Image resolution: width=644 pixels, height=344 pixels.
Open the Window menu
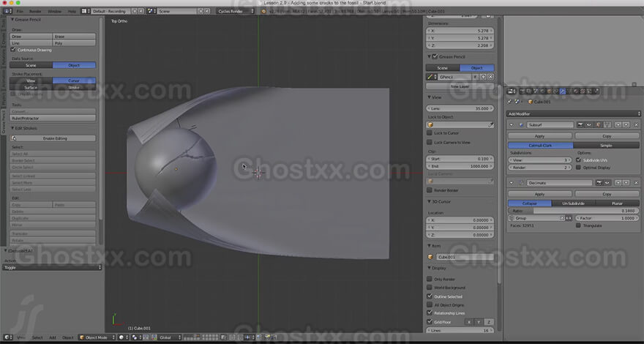[x=55, y=11]
